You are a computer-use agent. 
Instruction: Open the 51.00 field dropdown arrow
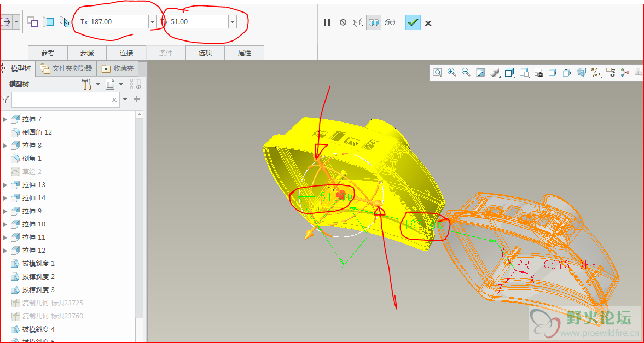tap(233, 22)
